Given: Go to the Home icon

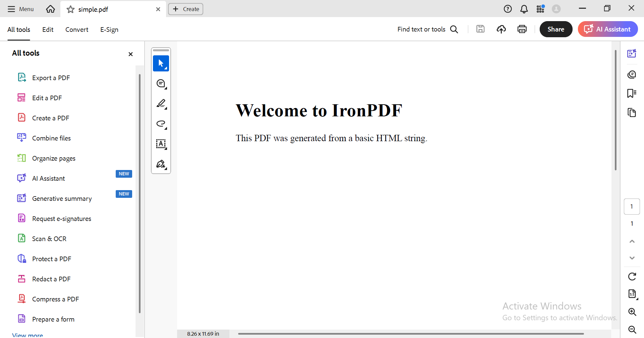Looking at the screenshot, I should tap(50, 9).
